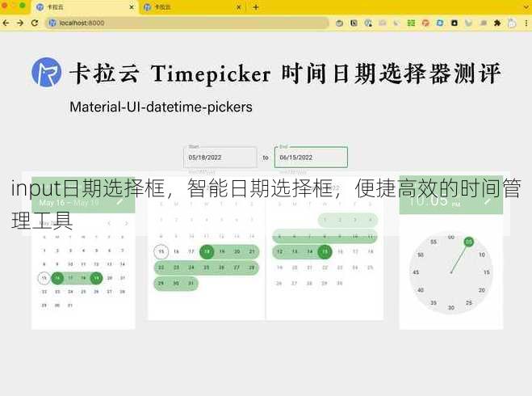Image resolution: width=532 pixels, height=396 pixels.
Task: Select May 18 in the center calendar
Action: [207, 251]
